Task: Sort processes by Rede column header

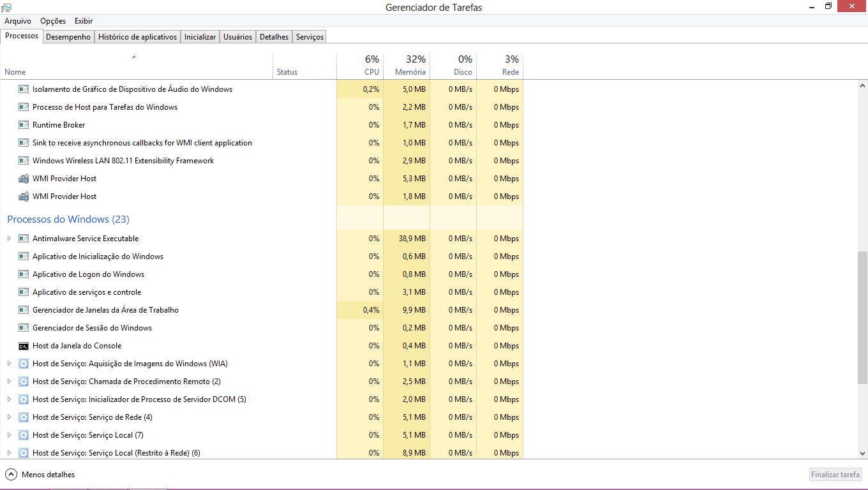Action: coord(500,65)
